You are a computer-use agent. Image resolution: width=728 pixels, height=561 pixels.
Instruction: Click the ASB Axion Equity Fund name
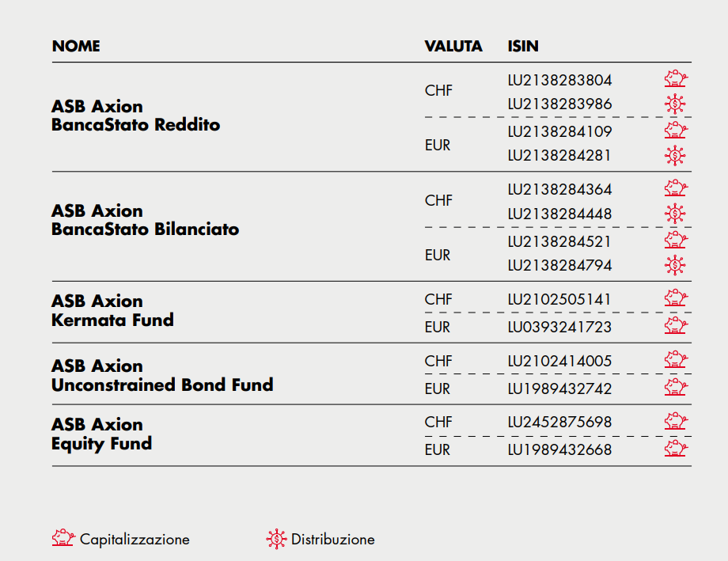[101, 434]
